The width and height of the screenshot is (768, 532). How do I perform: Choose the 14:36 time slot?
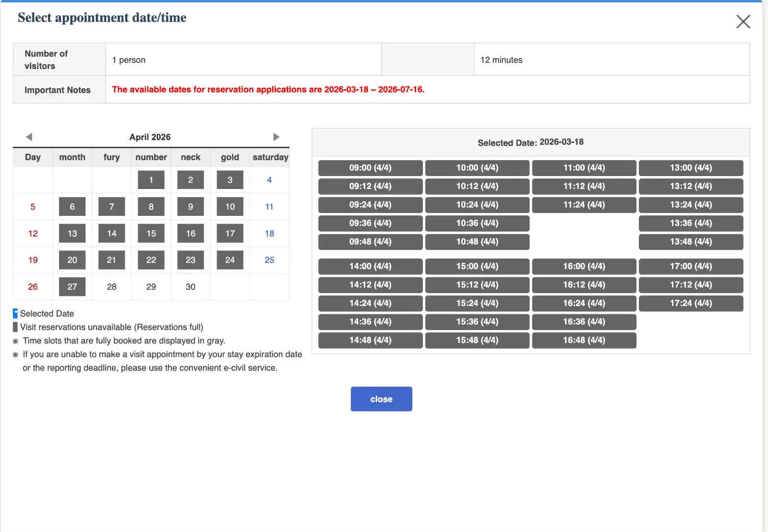pos(370,322)
